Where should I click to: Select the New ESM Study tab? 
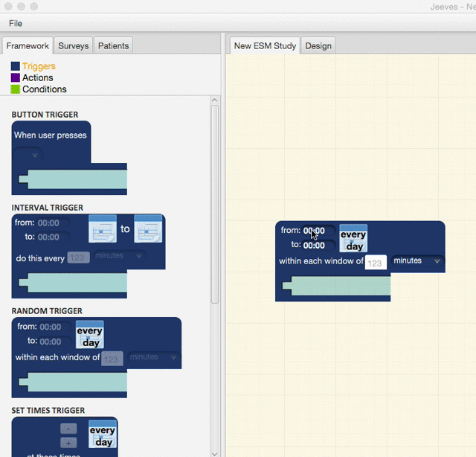265,46
